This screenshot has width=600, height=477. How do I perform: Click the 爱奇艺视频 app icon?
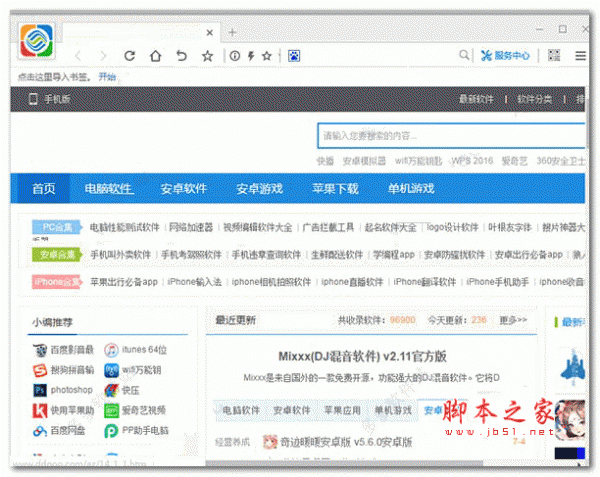[111, 411]
